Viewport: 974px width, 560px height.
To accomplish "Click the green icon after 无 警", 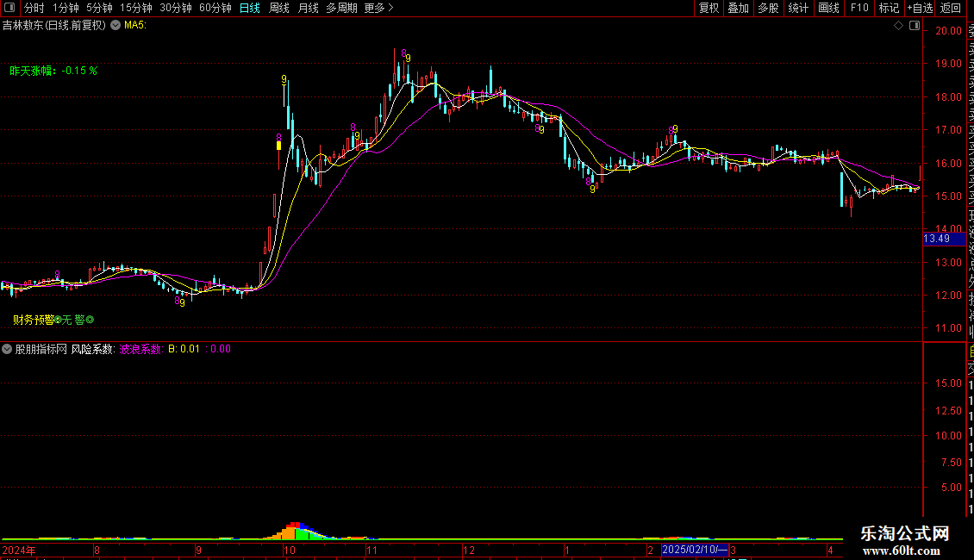I will 90,320.
